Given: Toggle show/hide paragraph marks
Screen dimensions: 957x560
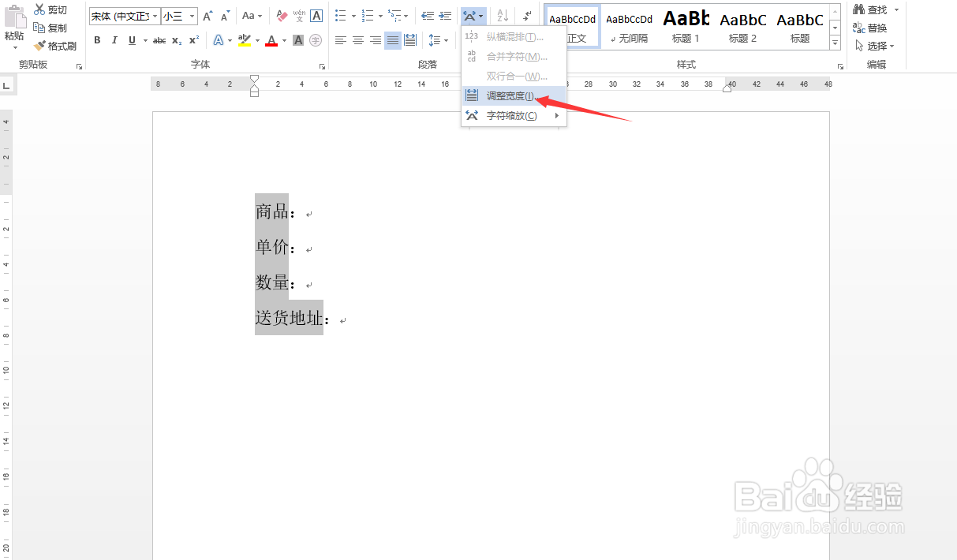Looking at the screenshot, I should (528, 16).
